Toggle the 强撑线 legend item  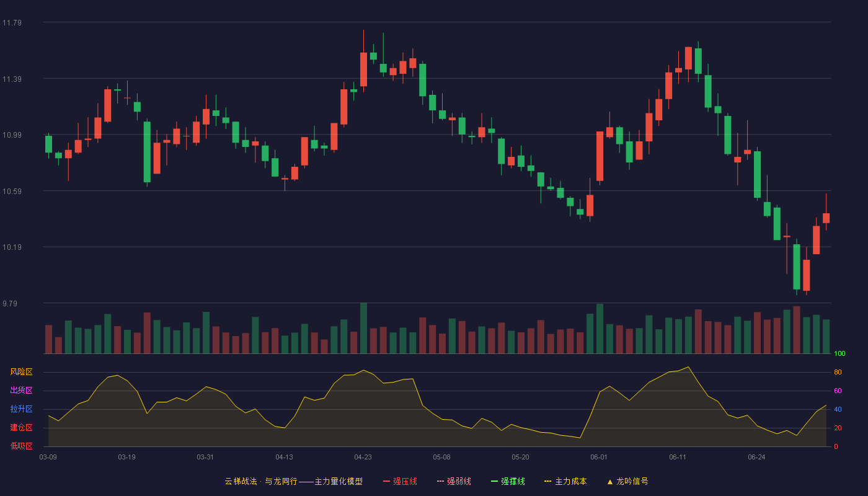(x=508, y=481)
